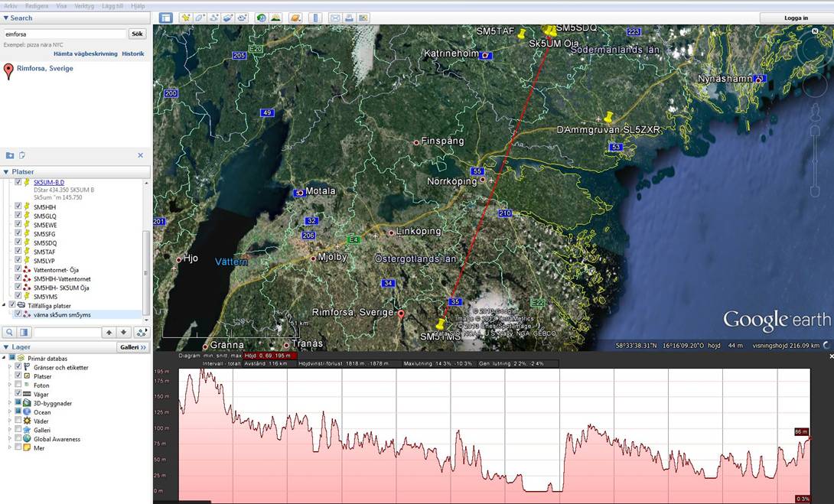This screenshot has height=504, width=834.
Task: Move selected place up with arrow
Action: [109, 332]
